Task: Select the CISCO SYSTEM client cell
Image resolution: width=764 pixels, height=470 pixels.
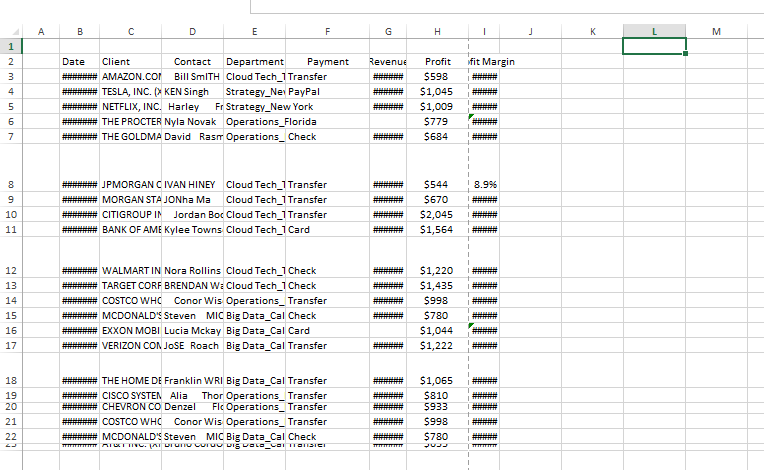Action: (x=131, y=395)
